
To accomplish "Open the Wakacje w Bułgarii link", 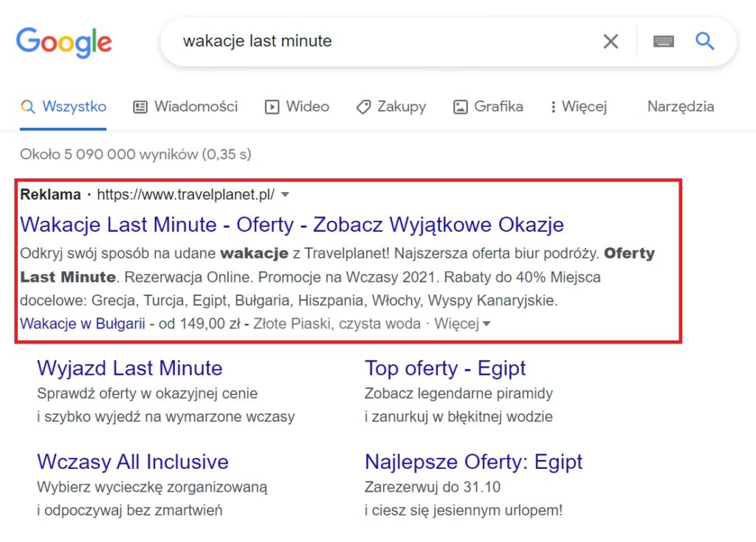I will (x=83, y=323).
